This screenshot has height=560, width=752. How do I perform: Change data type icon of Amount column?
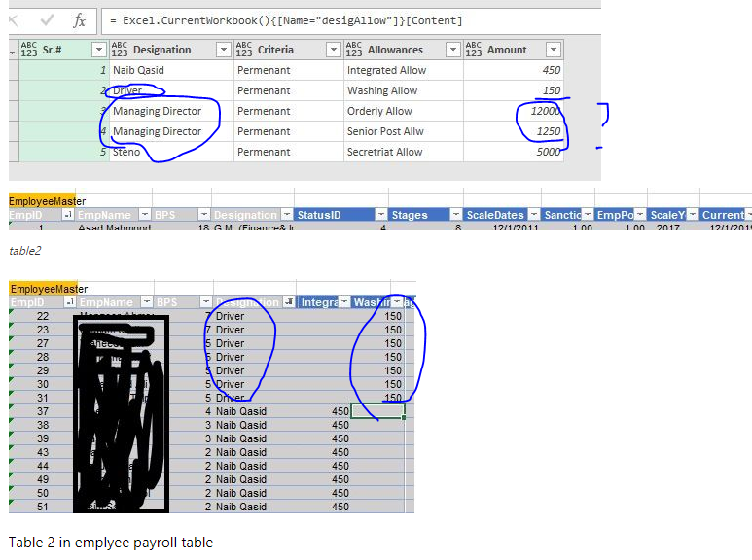[474, 50]
